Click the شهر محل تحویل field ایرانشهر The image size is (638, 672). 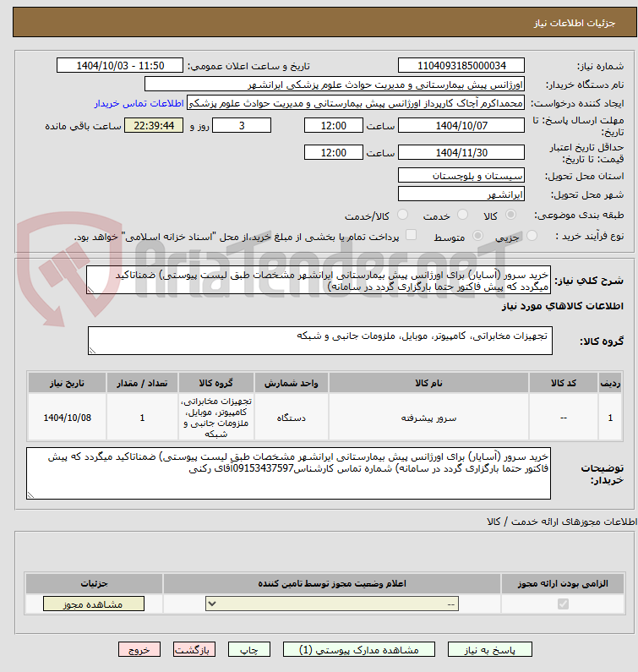(461, 194)
